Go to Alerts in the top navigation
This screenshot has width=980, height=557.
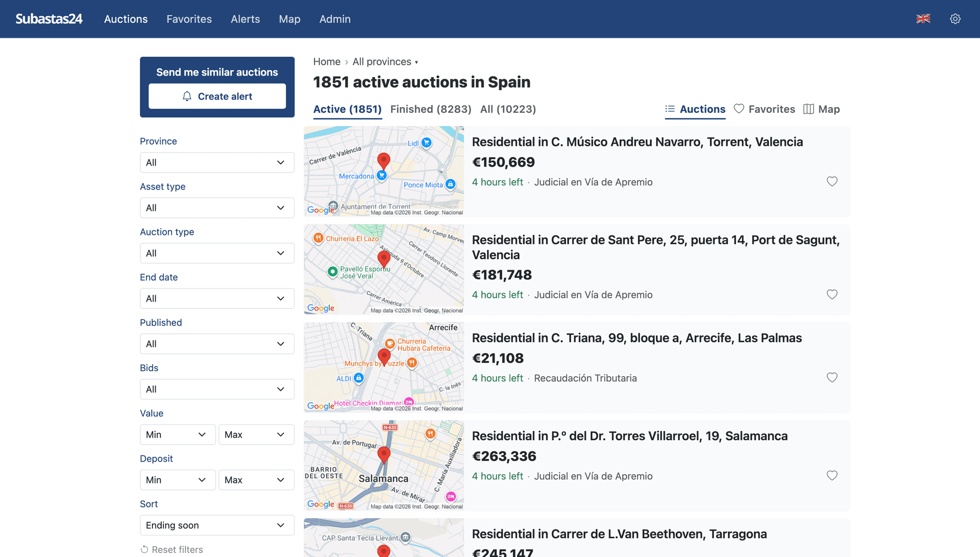245,19
